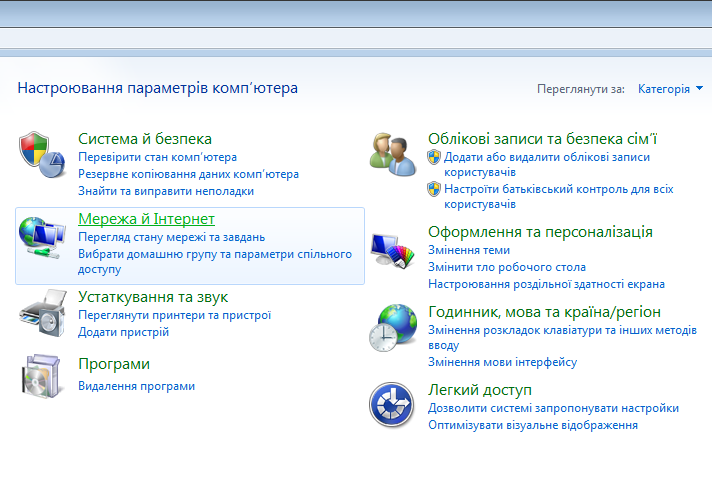Image resolution: width=712 pixels, height=486 pixels.
Task: Click the printer and speaker Hardware icon
Action: pos(43,313)
